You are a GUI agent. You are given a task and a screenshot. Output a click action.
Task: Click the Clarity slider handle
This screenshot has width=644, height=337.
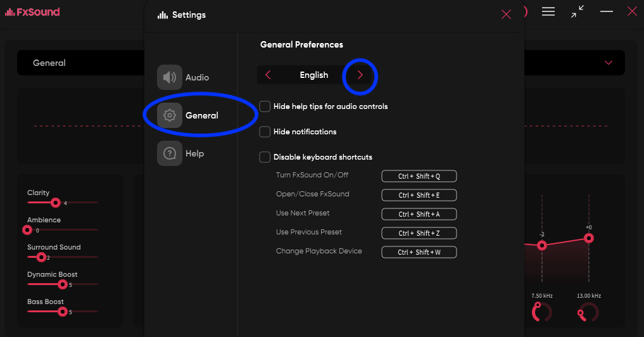pyautogui.click(x=56, y=203)
